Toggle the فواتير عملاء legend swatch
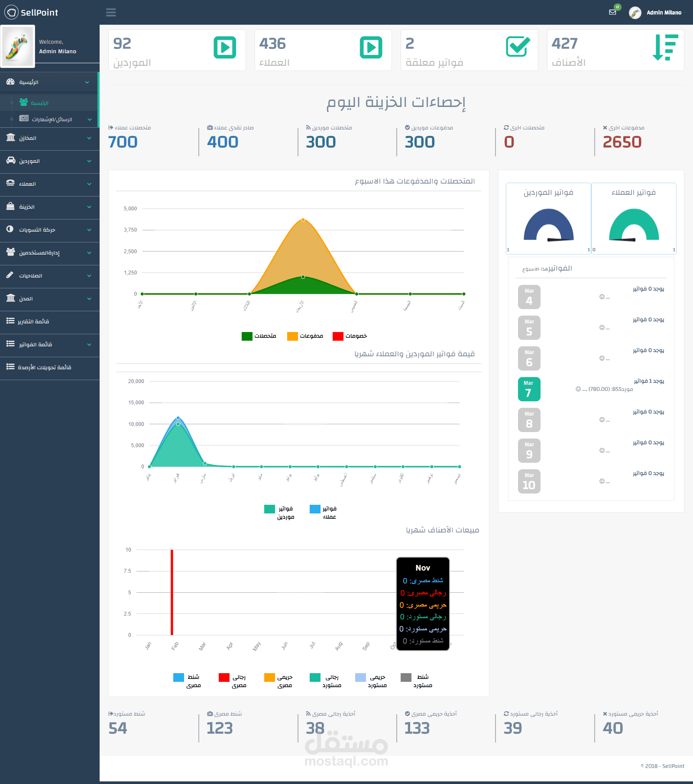 click(x=315, y=509)
